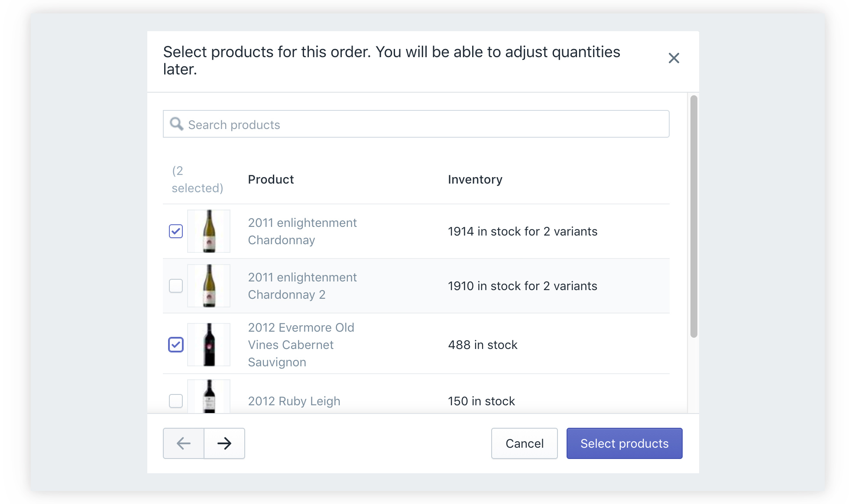The image size is (849, 504).
Task: Open 2012 Evermore Old Vines Cabernet link
Action: (301, 345)
